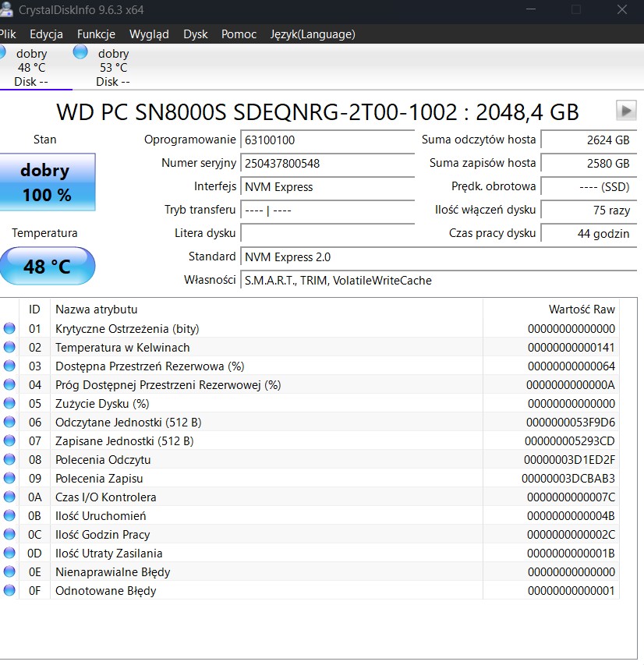Click the status orb of the 53 °C disk
This screenshot has height=665, width=644.
80,52
